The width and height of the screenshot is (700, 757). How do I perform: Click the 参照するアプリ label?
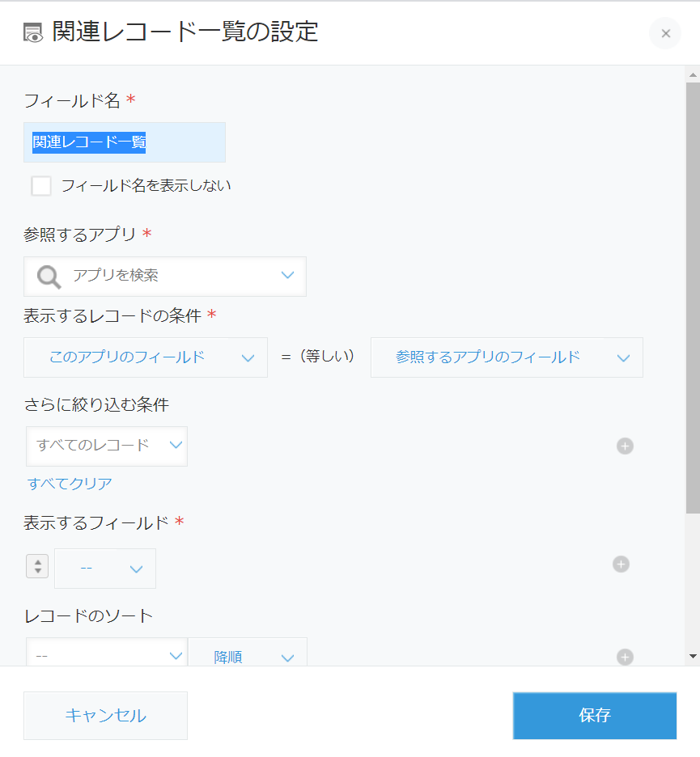click(x=79, y=235)
